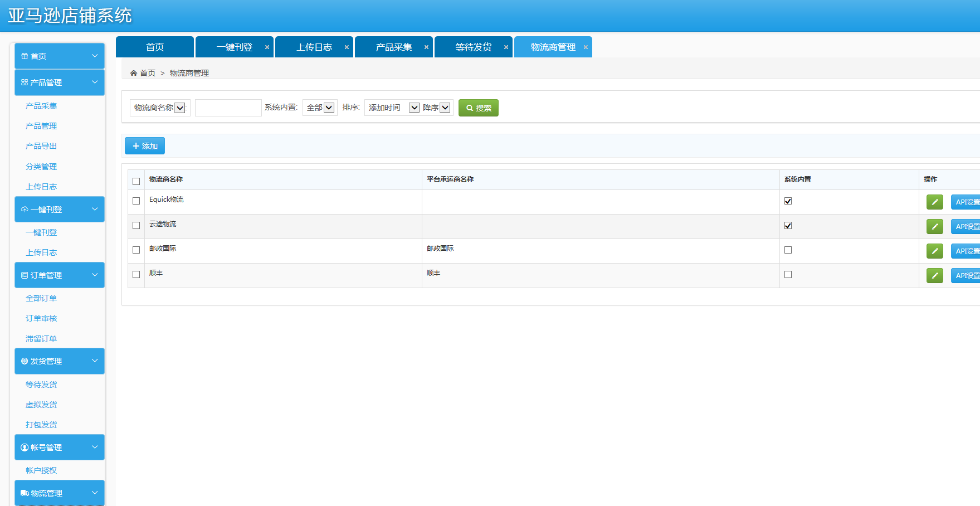980x506 pixels.
Task: Click the green edit pencil for Equick物流
Action: pos(934,202)
